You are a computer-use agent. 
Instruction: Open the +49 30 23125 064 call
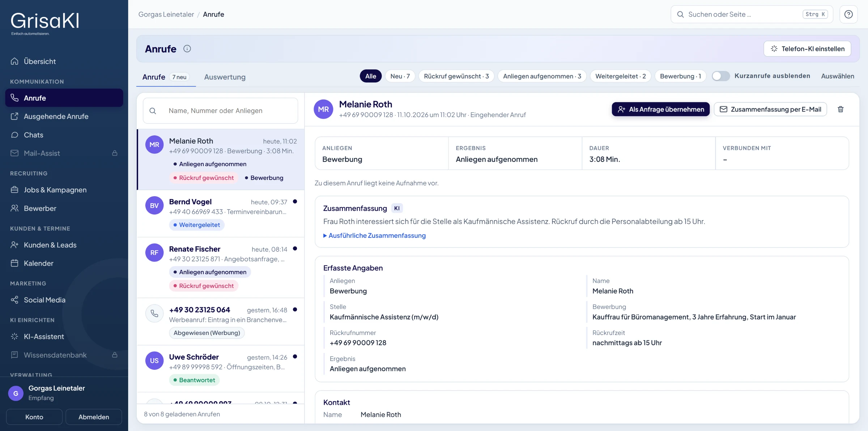pos(221,321)
